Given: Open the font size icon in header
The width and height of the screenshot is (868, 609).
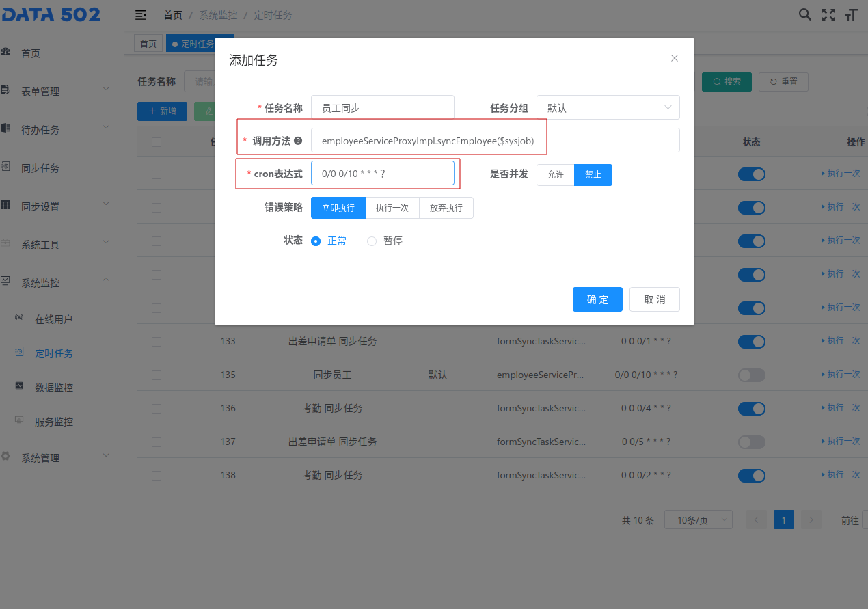Looking at the screenshot, I should pyautogui.click(x=851, y=15).
